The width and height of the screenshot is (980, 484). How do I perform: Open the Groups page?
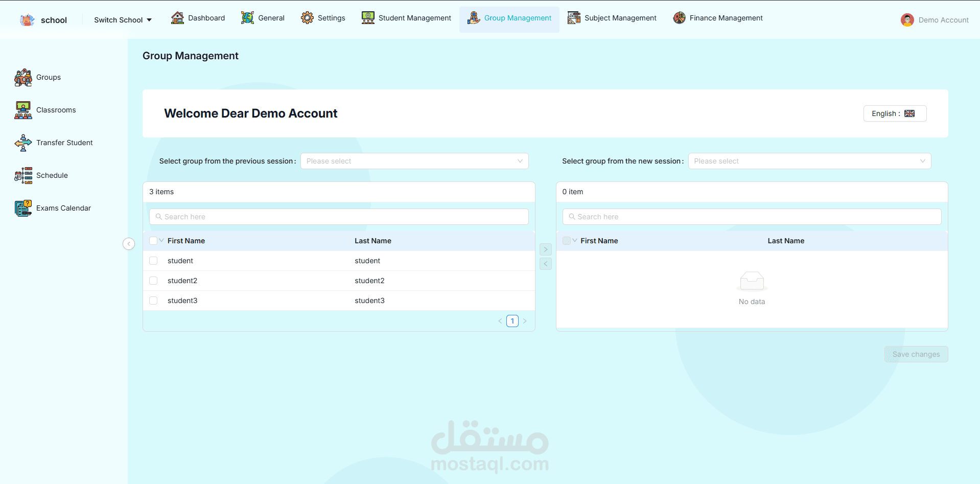point(49,78)
